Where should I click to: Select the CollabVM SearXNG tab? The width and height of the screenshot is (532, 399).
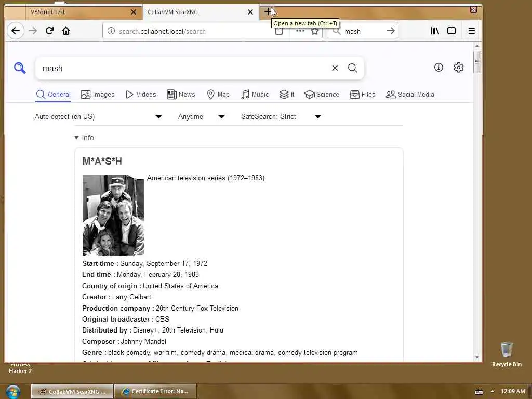[x=201, y=12]
